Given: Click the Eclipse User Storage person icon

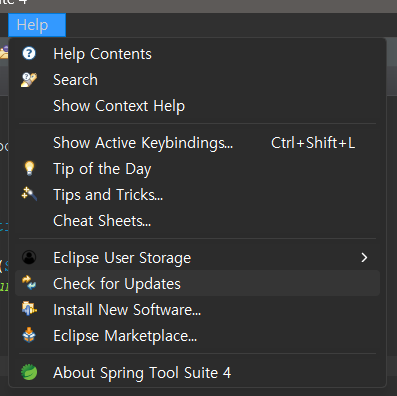Looking at the screenshot, I should (x=29, y=257).
